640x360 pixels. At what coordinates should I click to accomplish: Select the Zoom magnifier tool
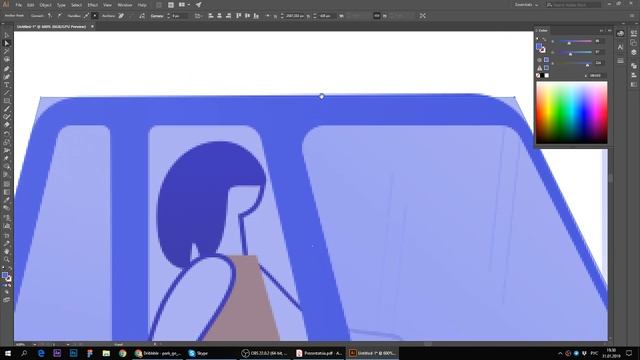click(x=7, y=260)
